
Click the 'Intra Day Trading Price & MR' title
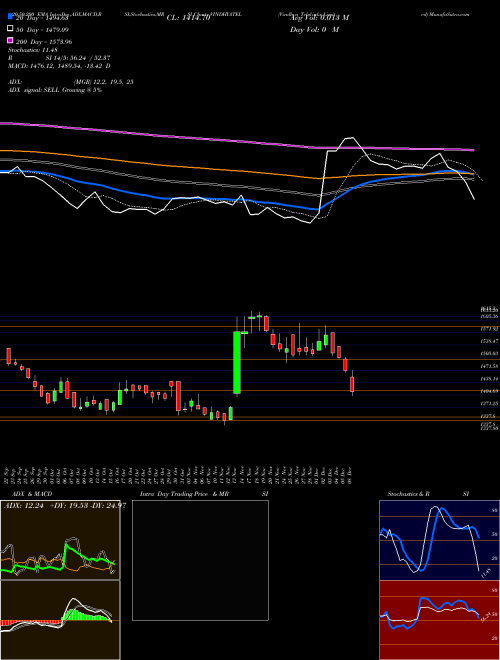[184, 494]
